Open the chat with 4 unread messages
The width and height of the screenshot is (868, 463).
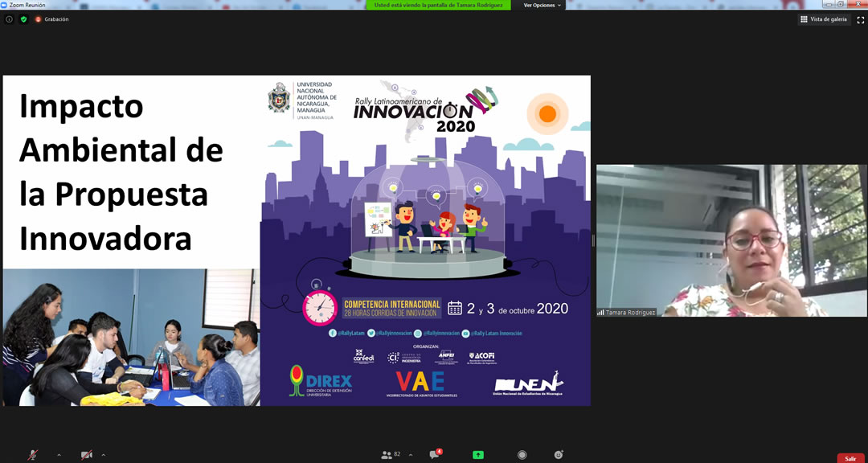point(435,454)
